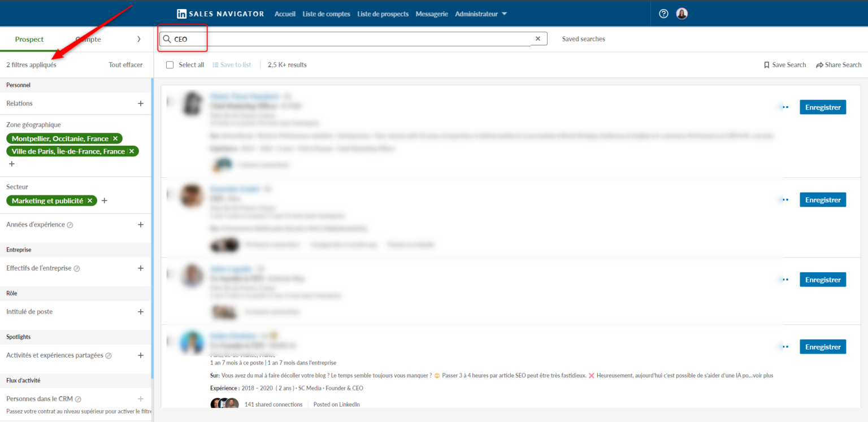Open second result profile photo
The image size is (868, 422).
pos(192,196)
